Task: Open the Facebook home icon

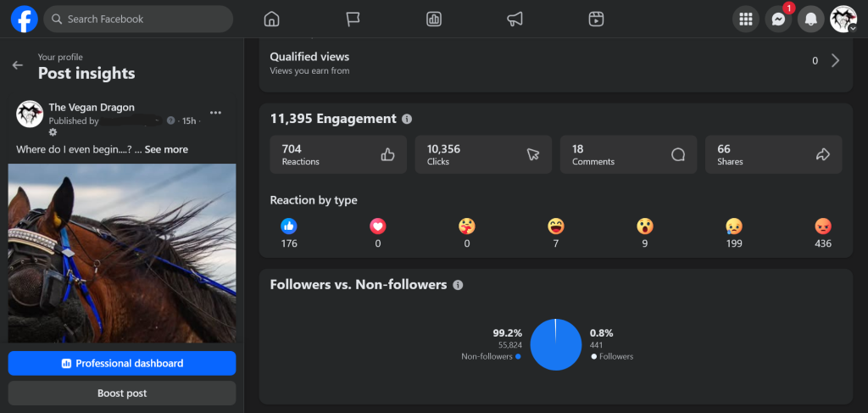Action: pos(272,20)
